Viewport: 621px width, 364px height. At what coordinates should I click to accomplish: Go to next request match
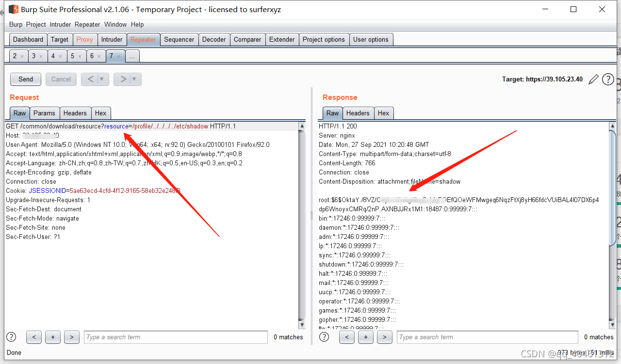[x=72, y=337]
